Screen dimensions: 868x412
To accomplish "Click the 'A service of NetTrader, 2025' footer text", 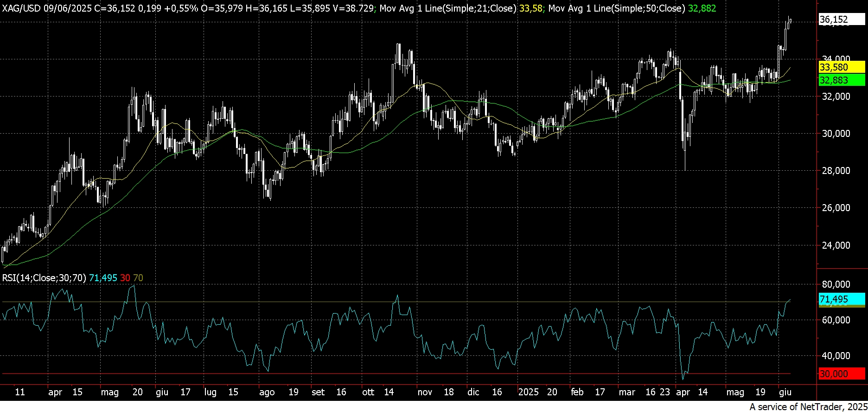I will (808, 407).
